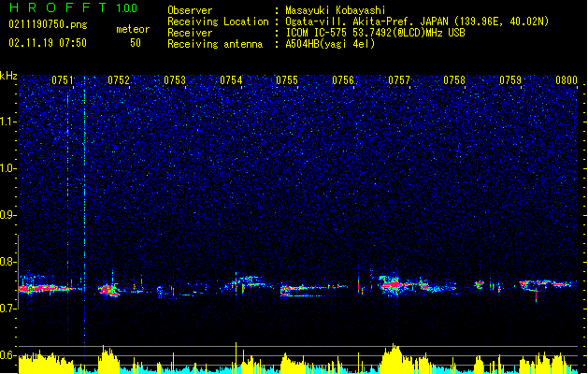Click the 0759 time marker

[510, 80]
